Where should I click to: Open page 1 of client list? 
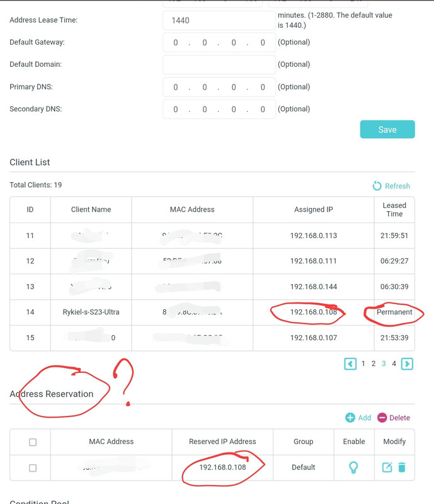[x=363, y=364]
